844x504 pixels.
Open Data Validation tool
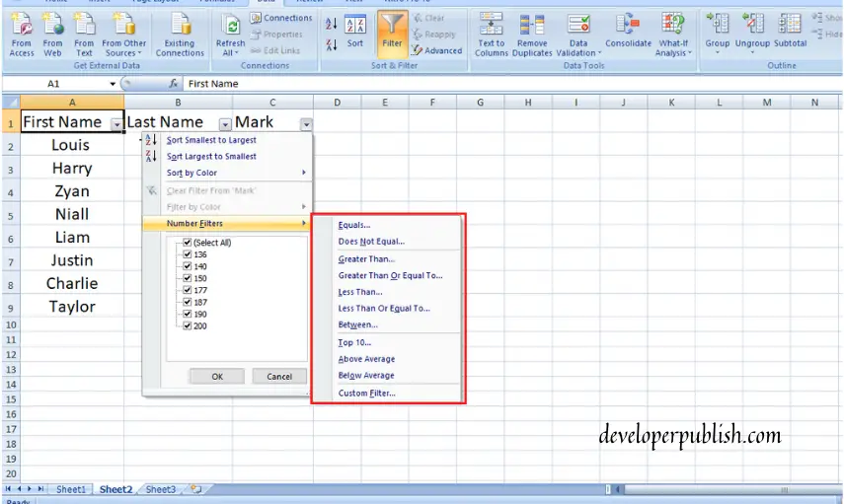[x=578, y=35]
